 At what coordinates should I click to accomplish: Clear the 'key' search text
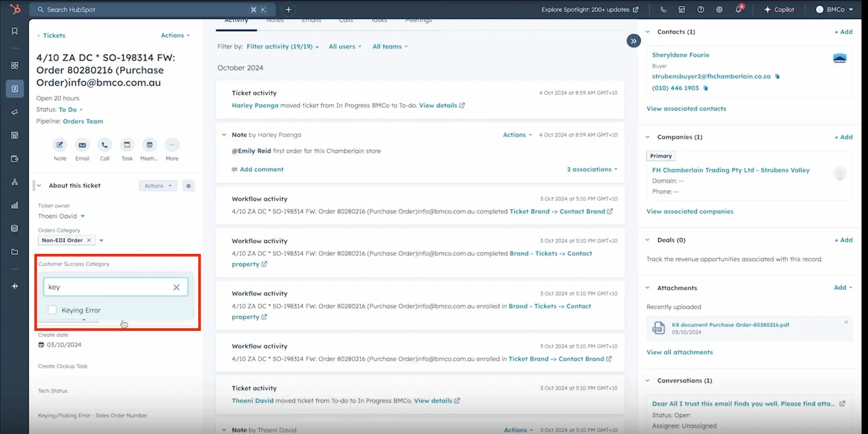[x=176, y=287]
